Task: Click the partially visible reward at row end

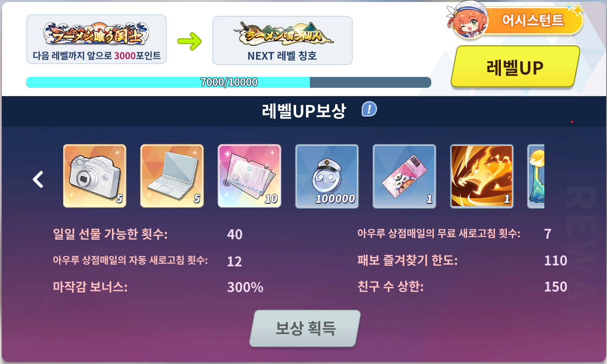Action: pyautogui.click(x=536, y=176)
